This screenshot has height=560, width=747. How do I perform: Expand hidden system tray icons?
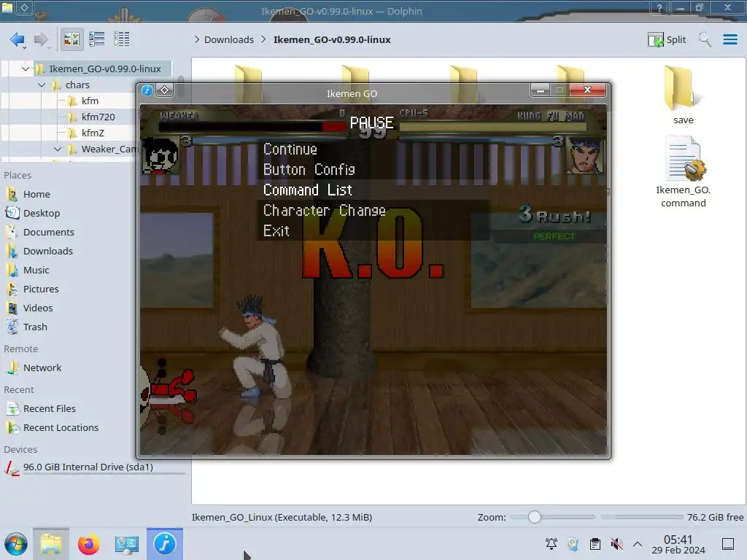[x=638, y=544]
